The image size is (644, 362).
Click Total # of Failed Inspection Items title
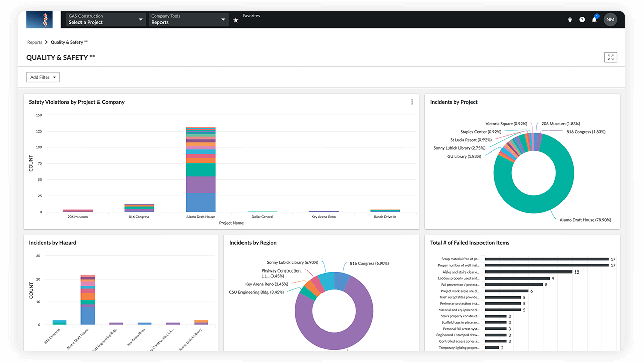pyautogui.click(x=469, y=243)
